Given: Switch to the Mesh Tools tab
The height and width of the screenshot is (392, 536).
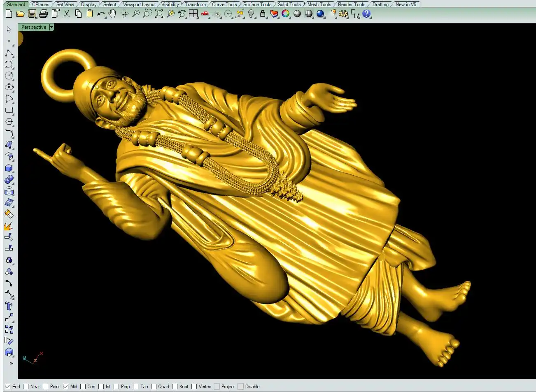Looking at the screenshot, I should (319, 5).
